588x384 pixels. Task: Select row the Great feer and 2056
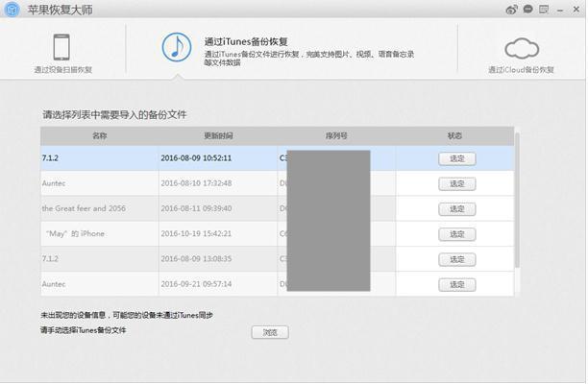coord(278,208)
